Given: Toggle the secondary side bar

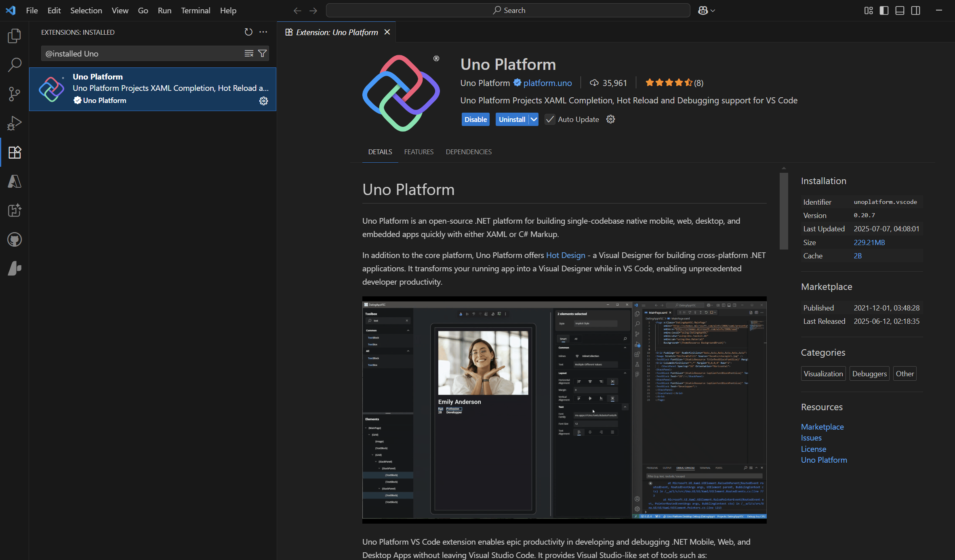Looking at the screenshot, I should pos(915,10).
